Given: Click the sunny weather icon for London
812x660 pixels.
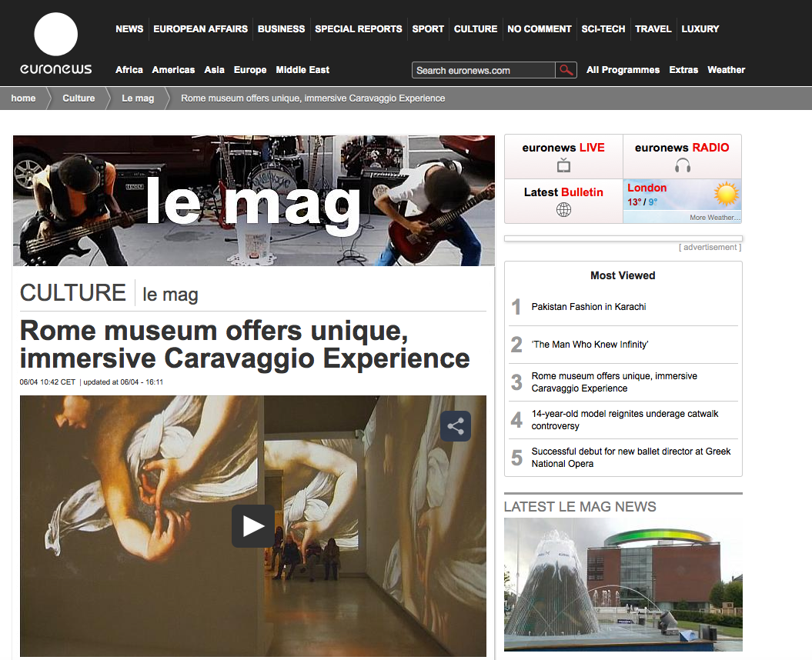Looking at the screenshot, I should click(x=725, y=195).
